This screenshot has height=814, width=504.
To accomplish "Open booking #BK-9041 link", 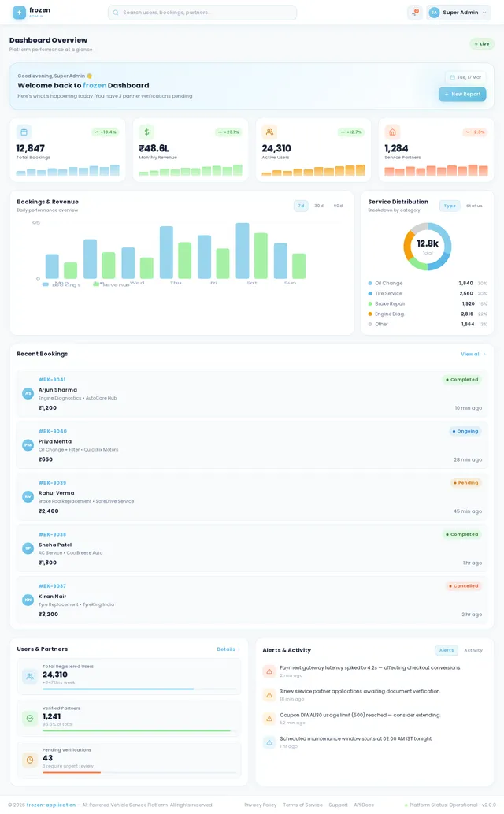I will click(x=52, y=380).
